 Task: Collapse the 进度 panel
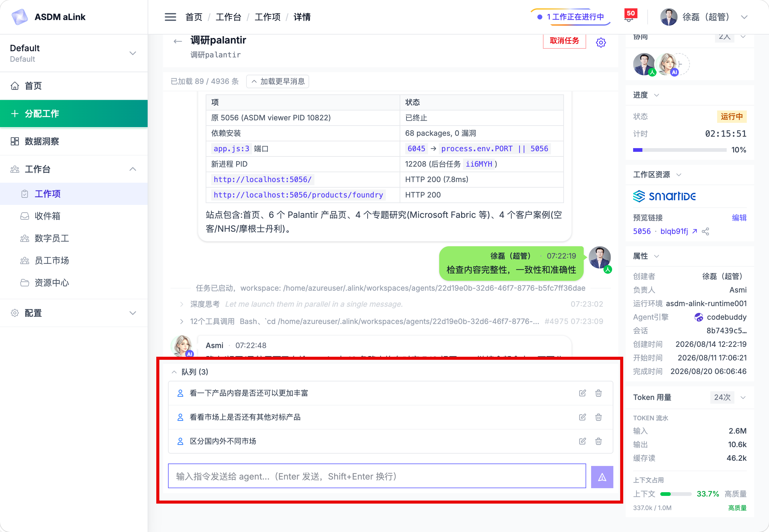point(657,95)
